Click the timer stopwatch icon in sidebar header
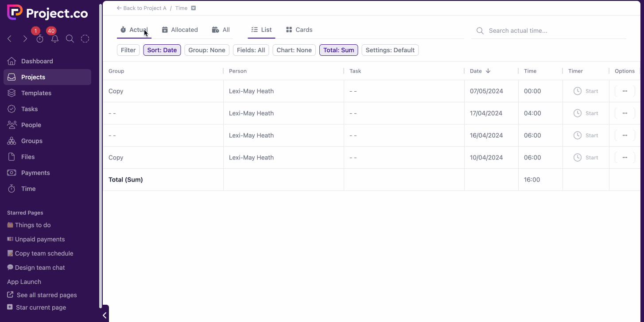 click(40, 39)
